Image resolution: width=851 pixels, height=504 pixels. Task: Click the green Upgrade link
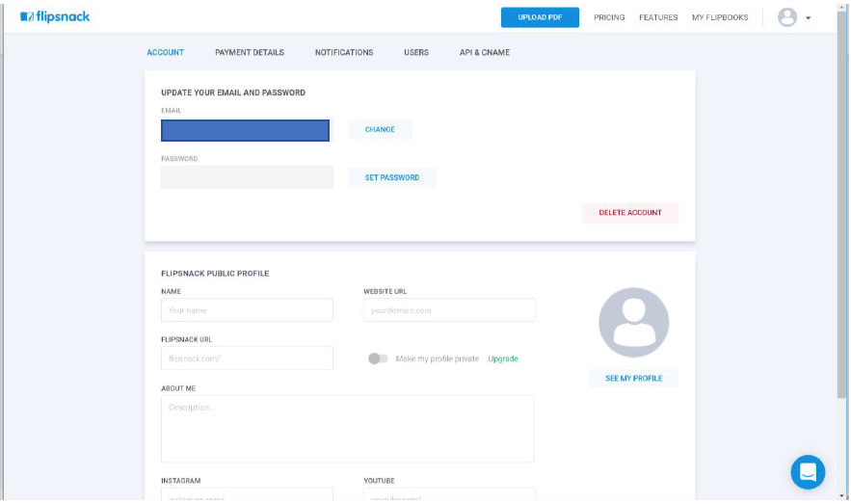(x=503, y=358)
